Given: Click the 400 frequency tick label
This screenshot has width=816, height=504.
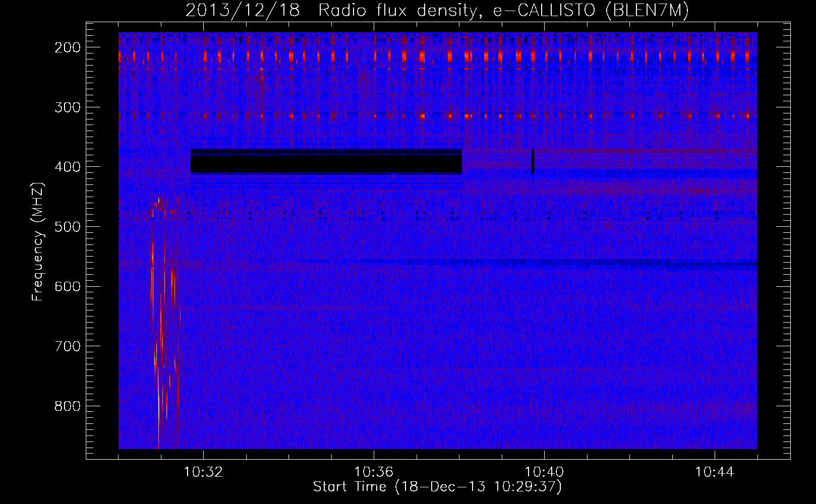Looking at the screenshot, I should click(67, 167).
